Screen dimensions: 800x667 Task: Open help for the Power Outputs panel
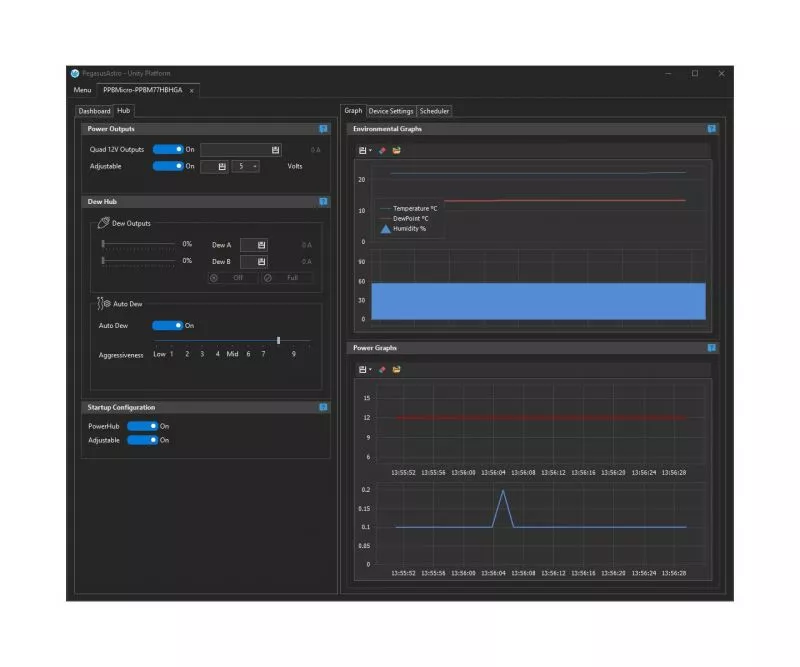323,129
